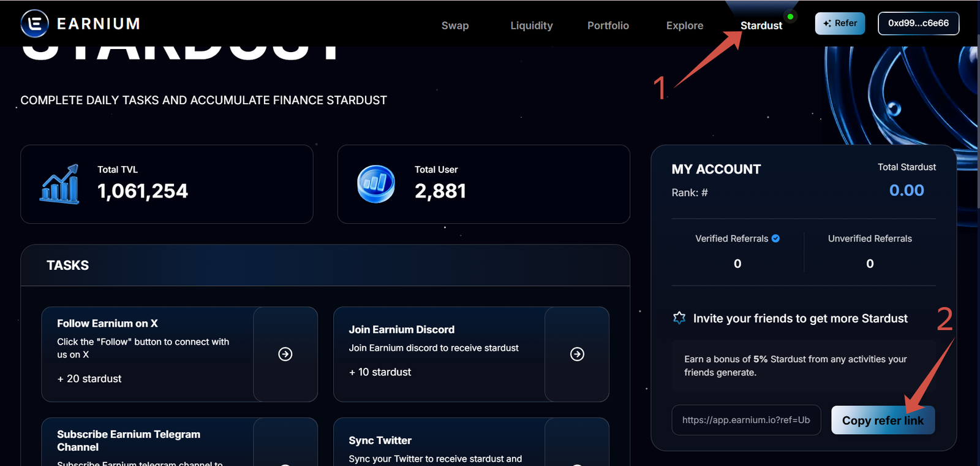Open the Follow Earnium on X arrow
Viewport: 980px width, 466px height.
[x=285, y=354]
